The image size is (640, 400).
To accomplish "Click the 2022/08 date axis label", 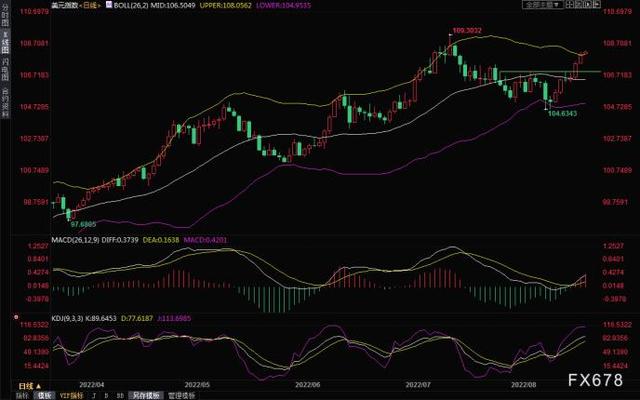I will pyautogui.click(x=523, y=385).
